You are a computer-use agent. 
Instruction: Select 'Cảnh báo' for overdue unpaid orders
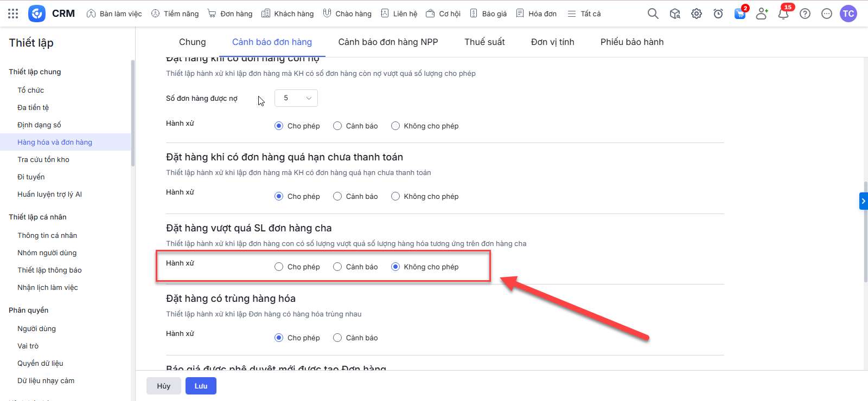coord(337,196)
